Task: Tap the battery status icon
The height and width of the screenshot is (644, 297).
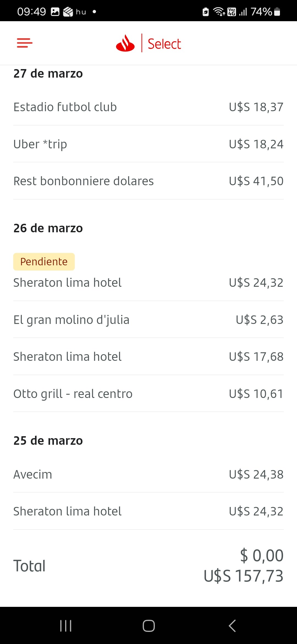Action: coord(277,12)
